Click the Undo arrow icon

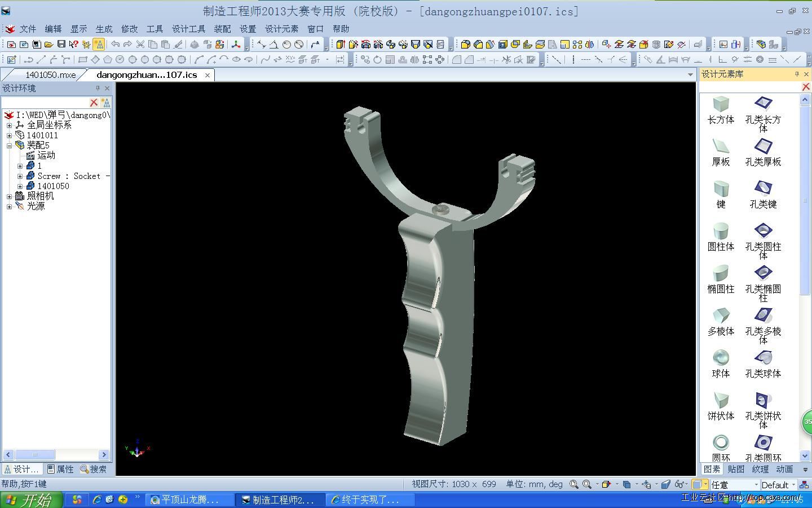(x=115, y=44)
